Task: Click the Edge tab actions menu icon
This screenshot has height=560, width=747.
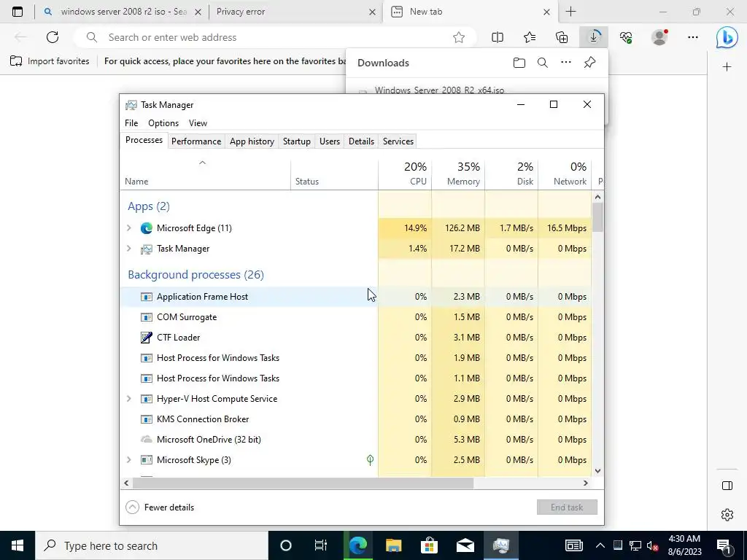Action: (x=18, y=12)
